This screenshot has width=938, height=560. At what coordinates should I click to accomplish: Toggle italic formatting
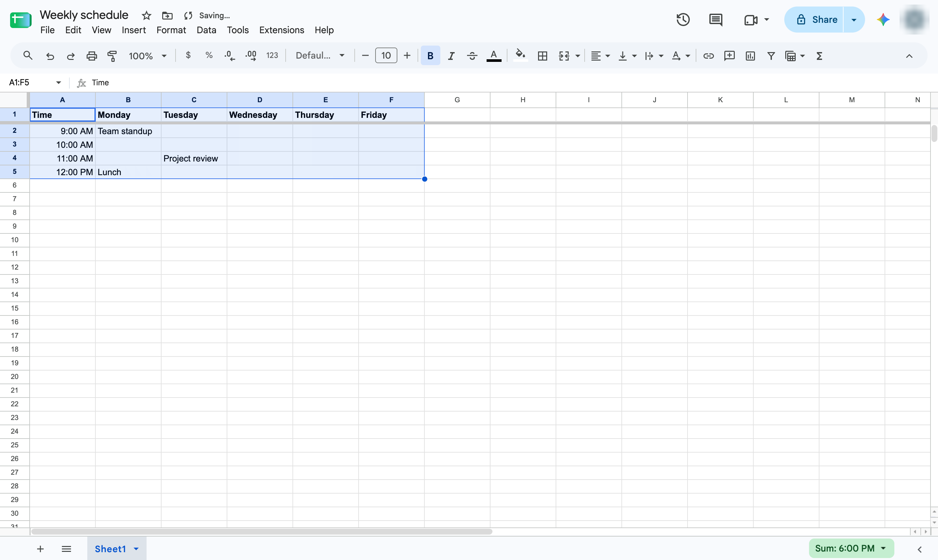451,56
